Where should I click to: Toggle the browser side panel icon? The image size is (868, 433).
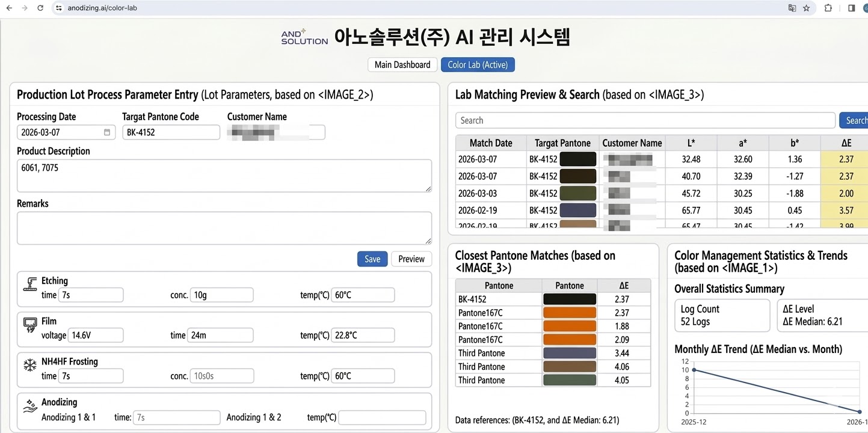pos(851,8)
